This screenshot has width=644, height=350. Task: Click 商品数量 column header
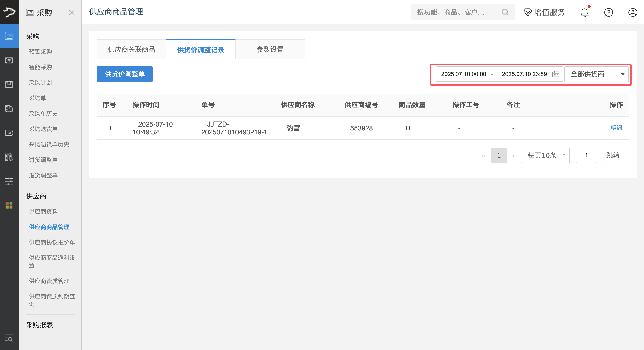pos(412,105)
